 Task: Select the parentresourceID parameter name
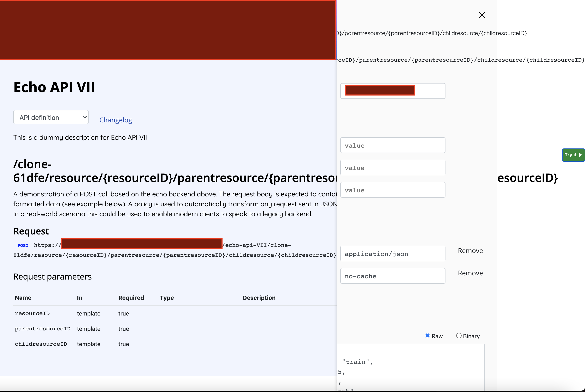tap(43, 329)
